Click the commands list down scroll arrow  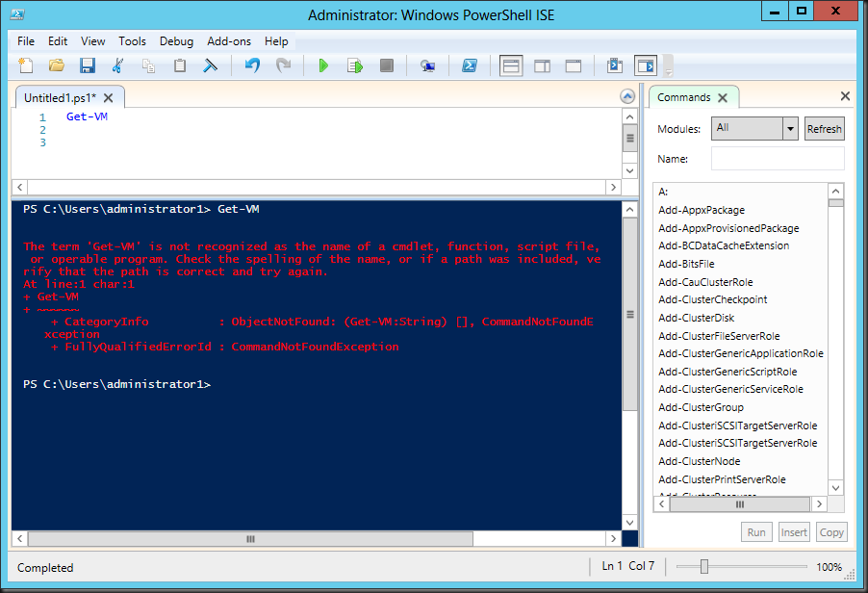835,488
